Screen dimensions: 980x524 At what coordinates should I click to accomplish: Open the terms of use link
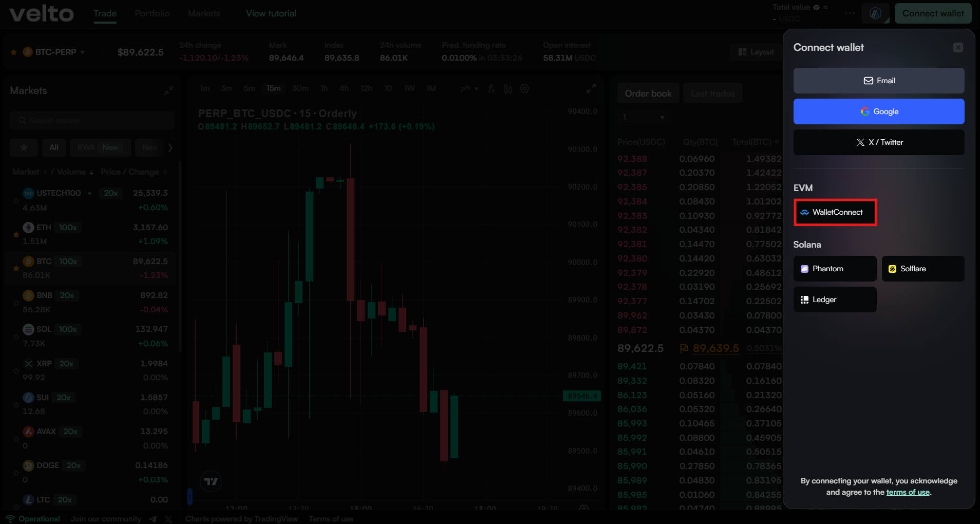(908, 492)
